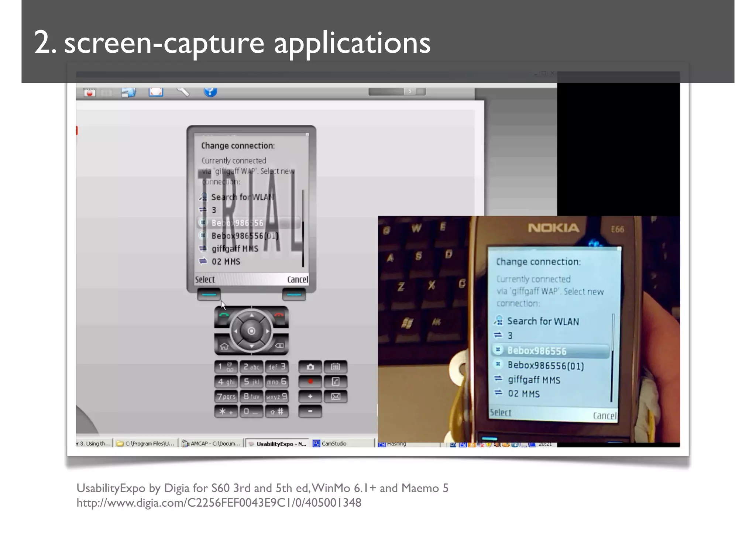
Task: Click the red record toolbar icon
Action: click(89, 92)
